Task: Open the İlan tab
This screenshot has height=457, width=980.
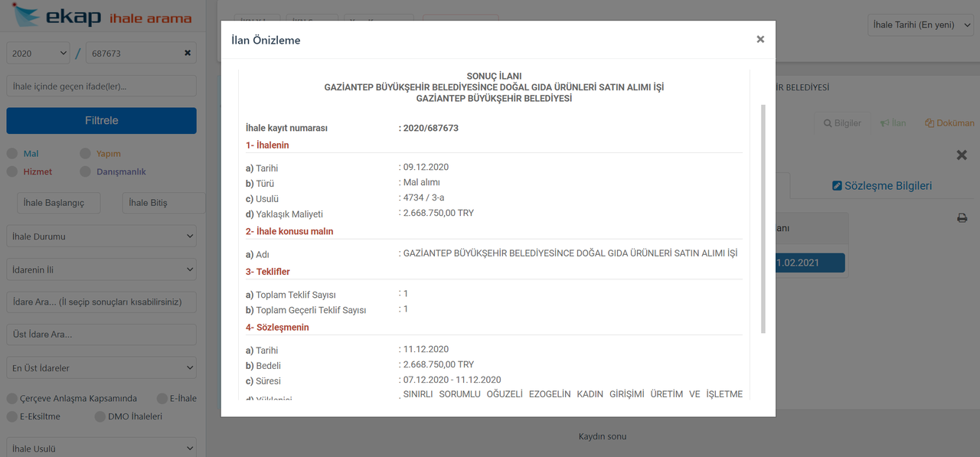Action: tap(893, 123)
